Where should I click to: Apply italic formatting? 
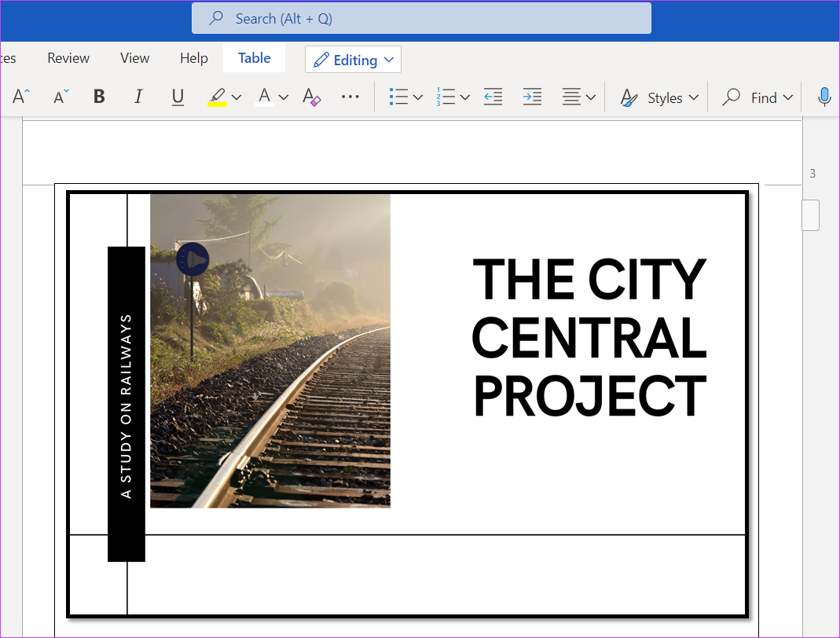(138, 96)
